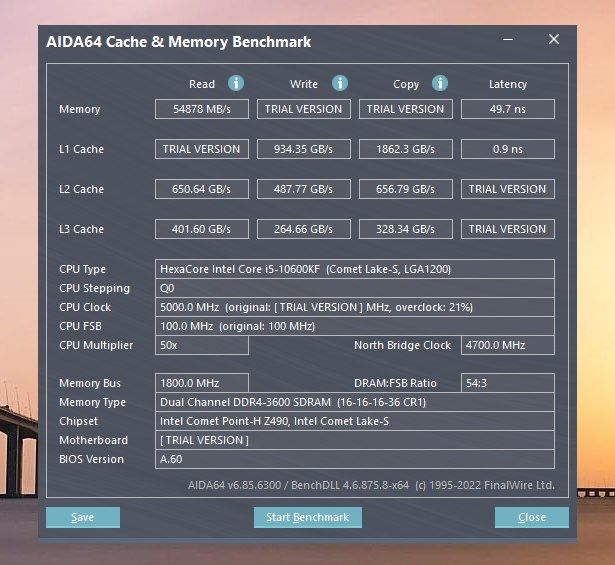615x565 pixels.
Task: Click the CPU Multiplier label
Action: [x=96, y=345]
